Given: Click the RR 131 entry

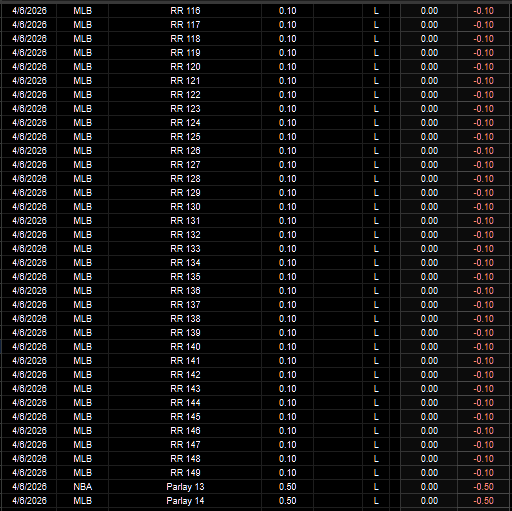Looking at the screenshot, I should pos(185,221).
